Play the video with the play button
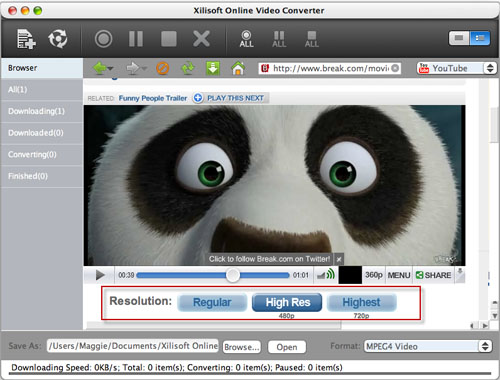Image resolution: width=500 pixels, height=380 pixels. coord(100,275)
